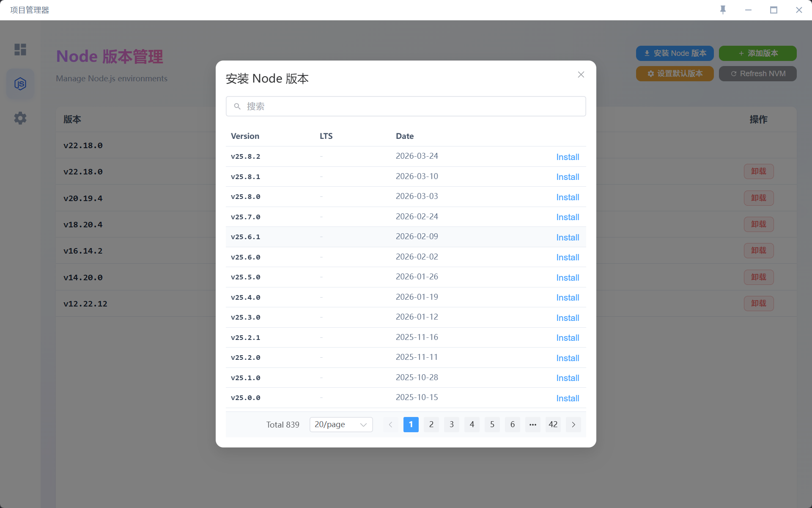The image size is (812, 508).
Task: Select version text v25.8.2
Action: (x=246, y=157)
